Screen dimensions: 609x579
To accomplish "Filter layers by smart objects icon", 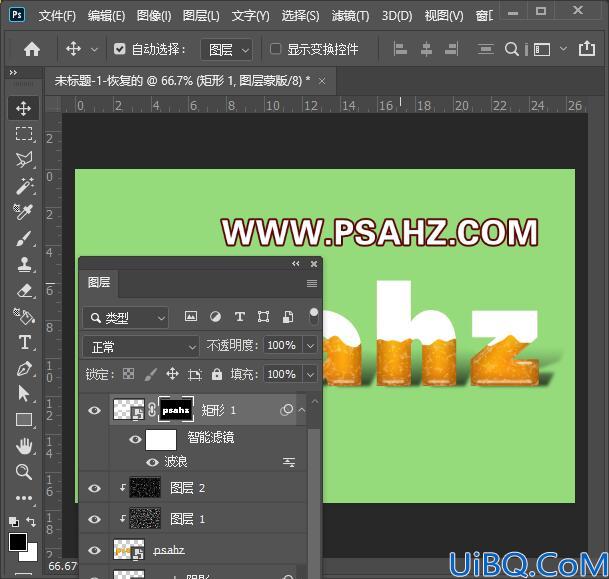I will [288, 317].
